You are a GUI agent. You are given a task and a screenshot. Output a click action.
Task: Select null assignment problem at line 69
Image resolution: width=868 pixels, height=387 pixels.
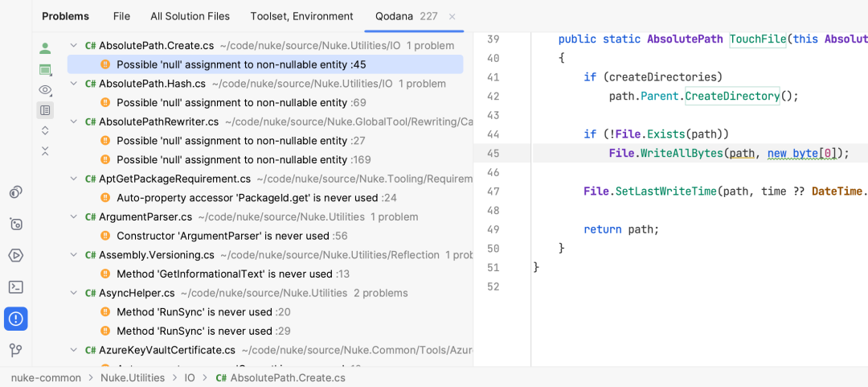tap(265, 102)
